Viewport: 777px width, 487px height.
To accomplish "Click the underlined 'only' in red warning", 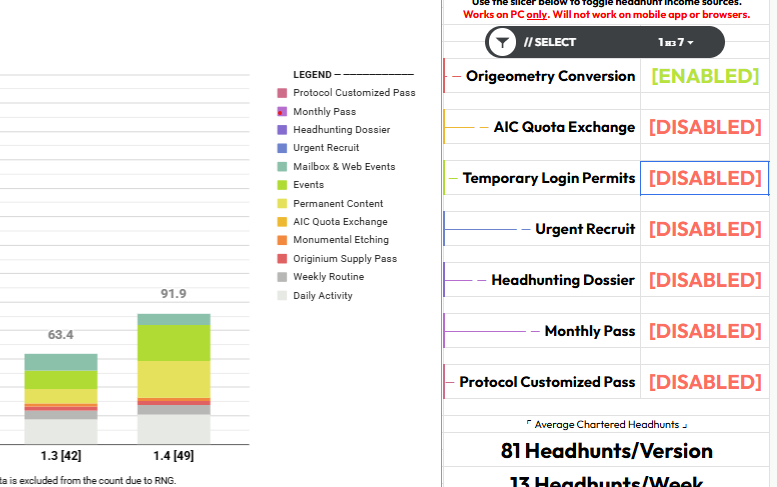I will [x=537, y=15].
